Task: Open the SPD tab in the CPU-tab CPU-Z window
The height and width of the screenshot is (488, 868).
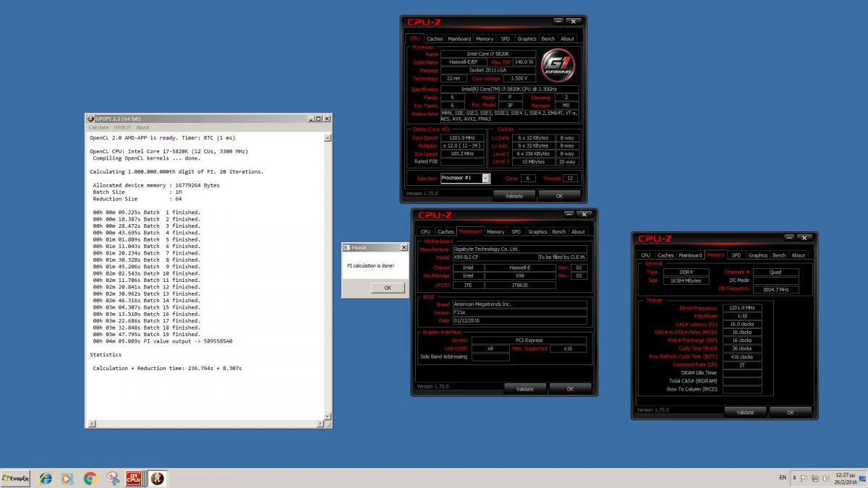Action: click(x=505, y=39)
